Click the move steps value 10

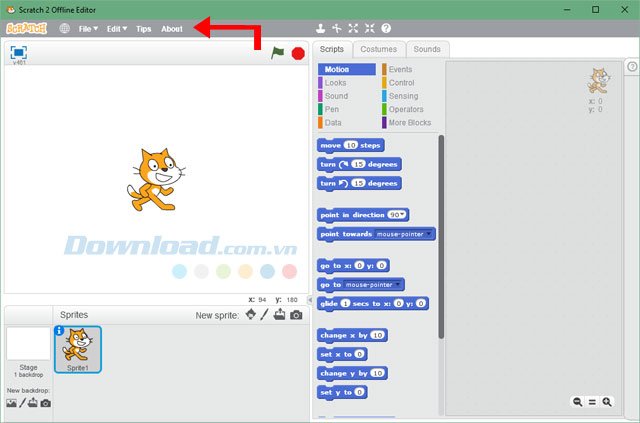click(351, 145)
